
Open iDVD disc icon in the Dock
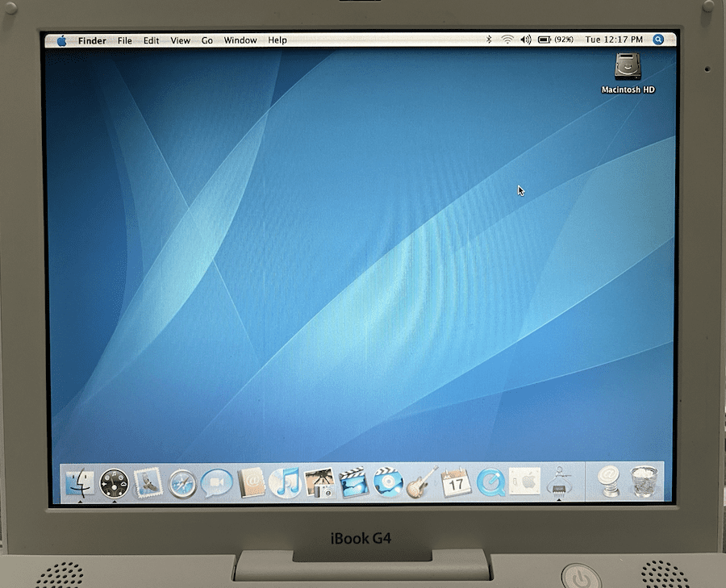tap(388, 482)
